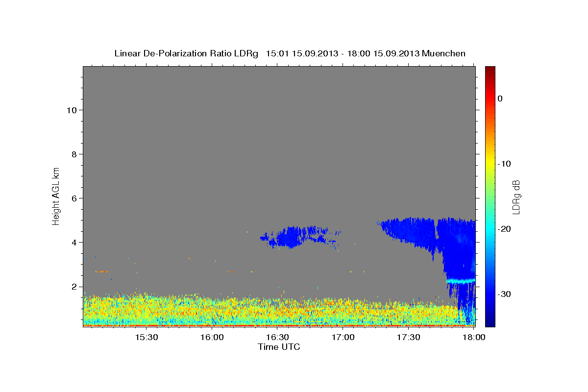Click the 'LDRg dB' colorbar label
588x392 pixels.
pos(516,197)
